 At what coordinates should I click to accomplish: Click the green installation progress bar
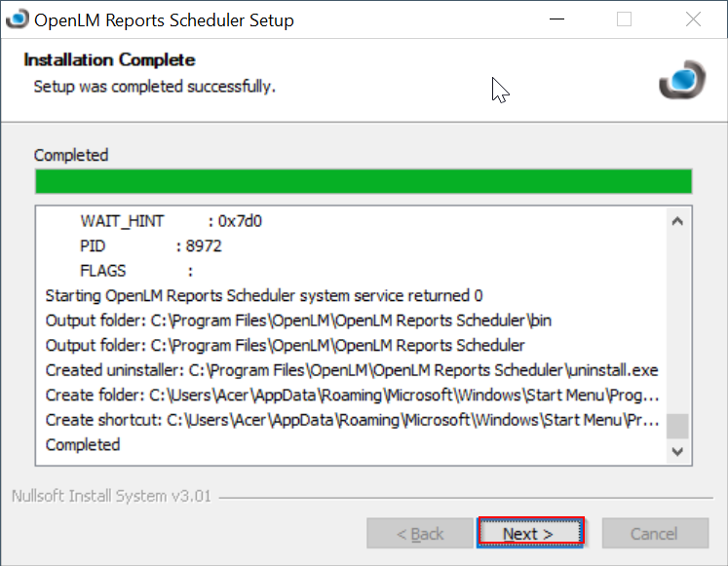(x=363, y=182)
